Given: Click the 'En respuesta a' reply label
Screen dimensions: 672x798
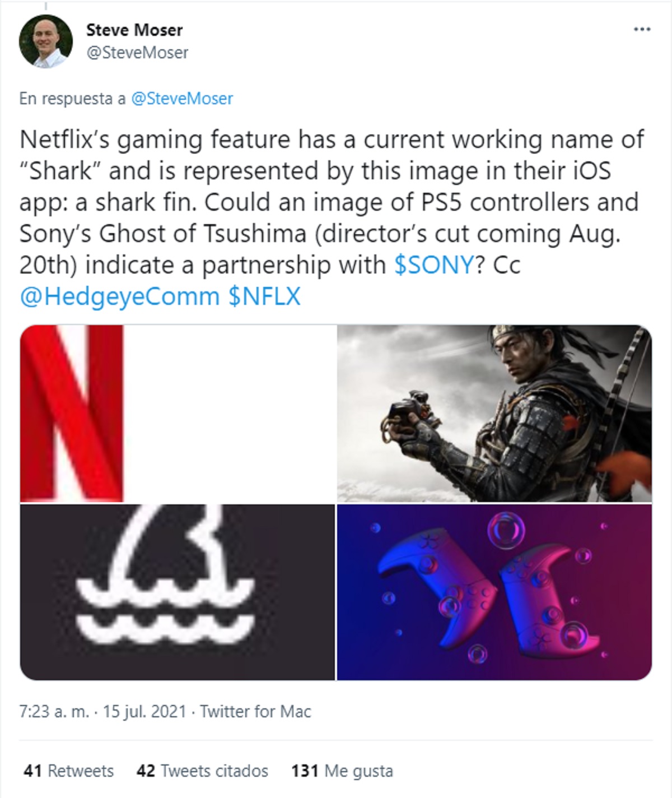Looking at the screenshot, I should tap(72, 99).
